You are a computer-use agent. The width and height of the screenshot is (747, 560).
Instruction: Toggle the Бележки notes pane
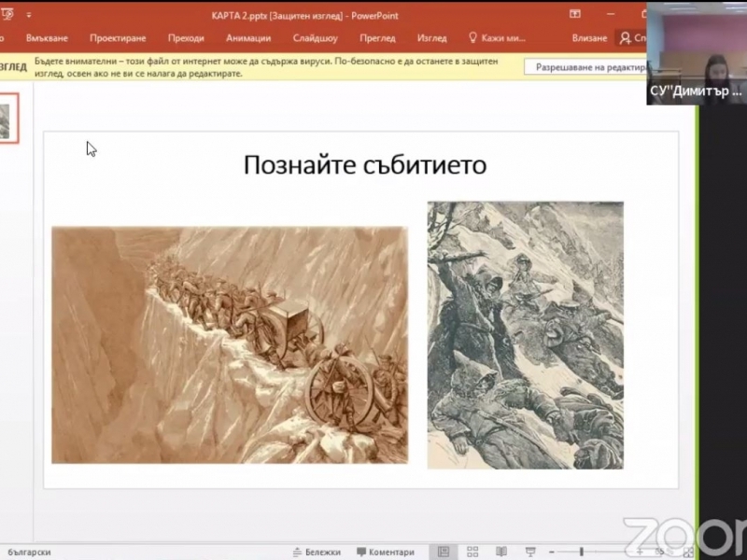[317, 552]
